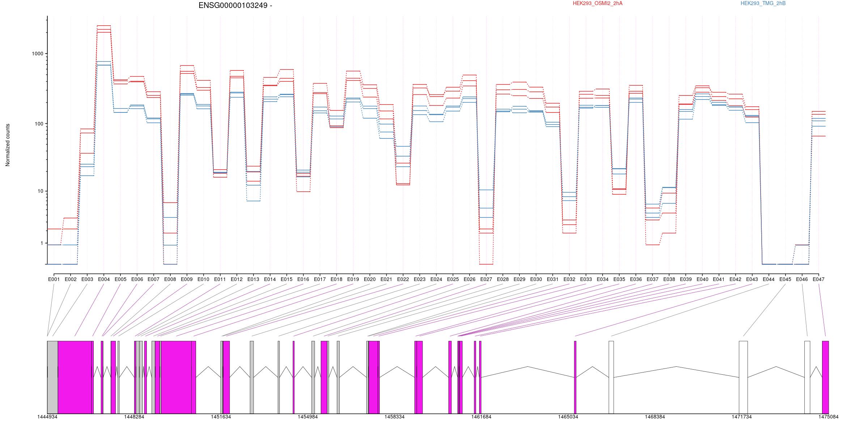The image size is (868, 434).
Task: Click exon label E027
Action: pos(486,279)
